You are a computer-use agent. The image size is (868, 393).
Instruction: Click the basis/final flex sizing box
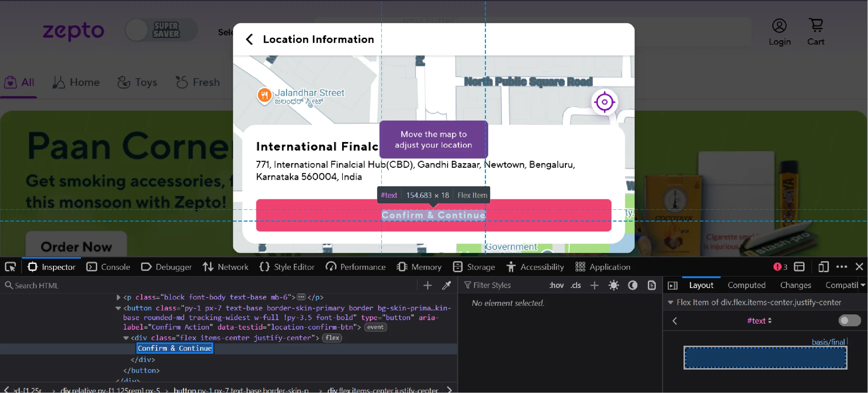coord(765,357)
